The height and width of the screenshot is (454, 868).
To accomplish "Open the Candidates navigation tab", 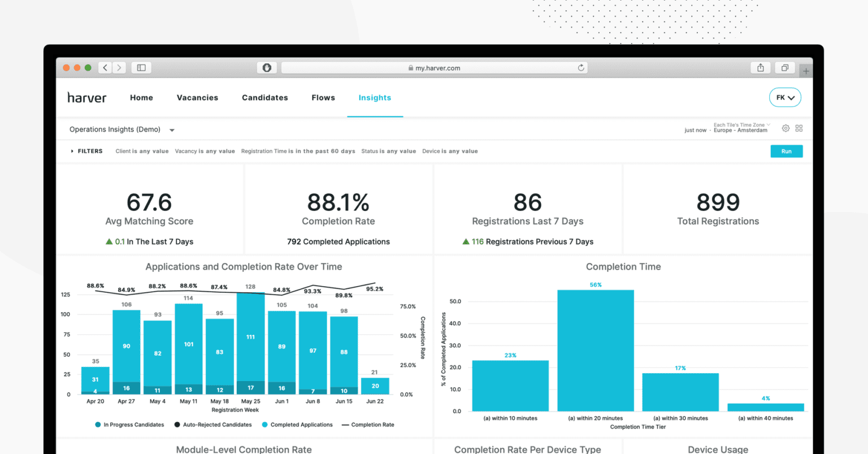I will [265, 97].
